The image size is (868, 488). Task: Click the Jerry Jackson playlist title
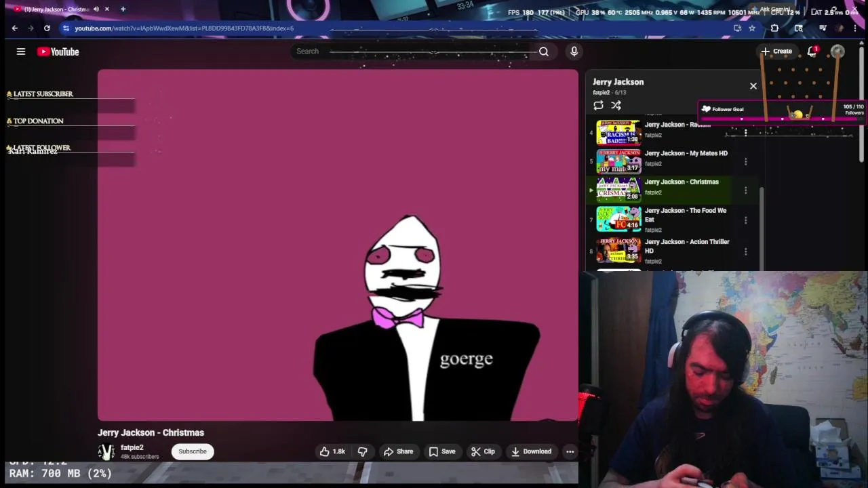618,82
